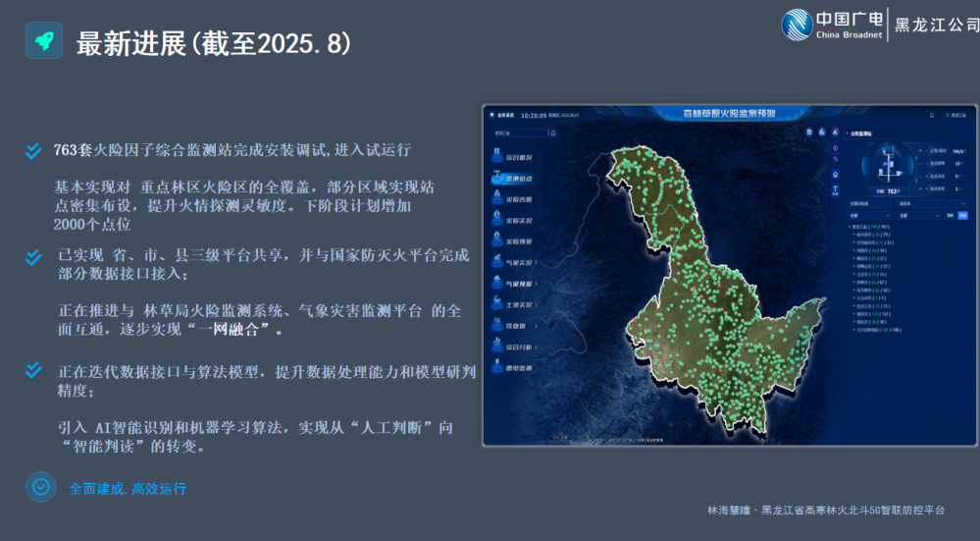The image size is (980, 541).
Task: Click the checkmark beside 已实现省、市、县三级平台共享
Action: pyautogui.click(x=34, y=257)
